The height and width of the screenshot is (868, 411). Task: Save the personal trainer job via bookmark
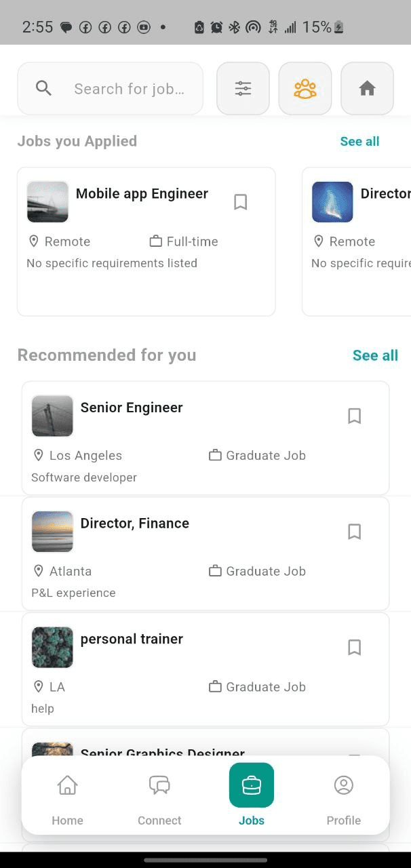coord(354,647)
